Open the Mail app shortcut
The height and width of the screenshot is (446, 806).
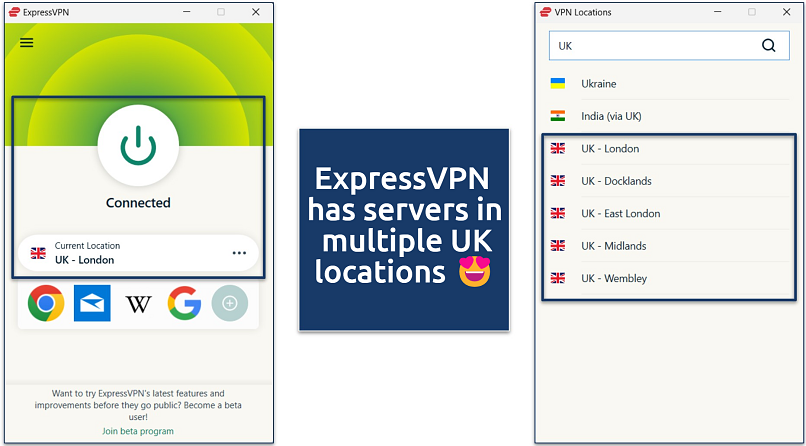(x=92, y=303)
